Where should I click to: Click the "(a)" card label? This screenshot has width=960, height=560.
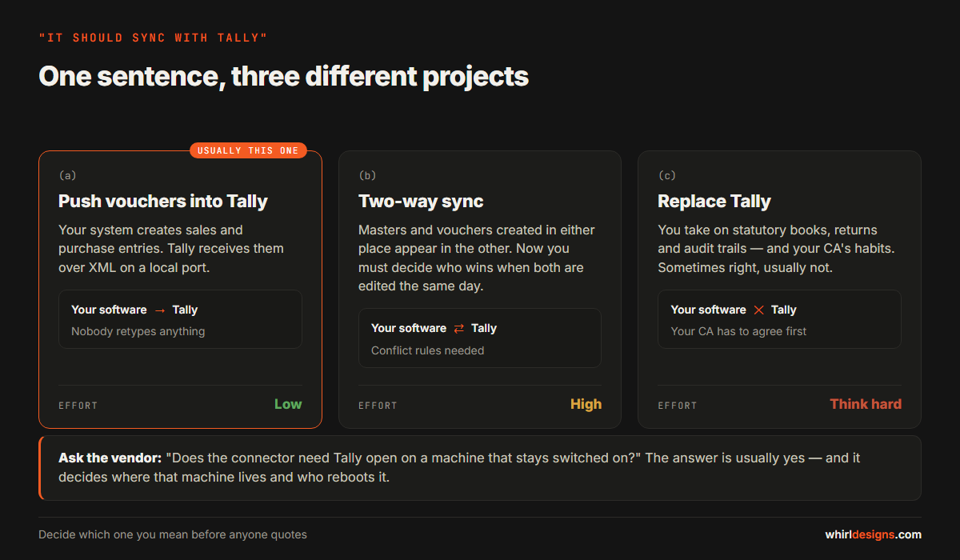coord(68,175)
